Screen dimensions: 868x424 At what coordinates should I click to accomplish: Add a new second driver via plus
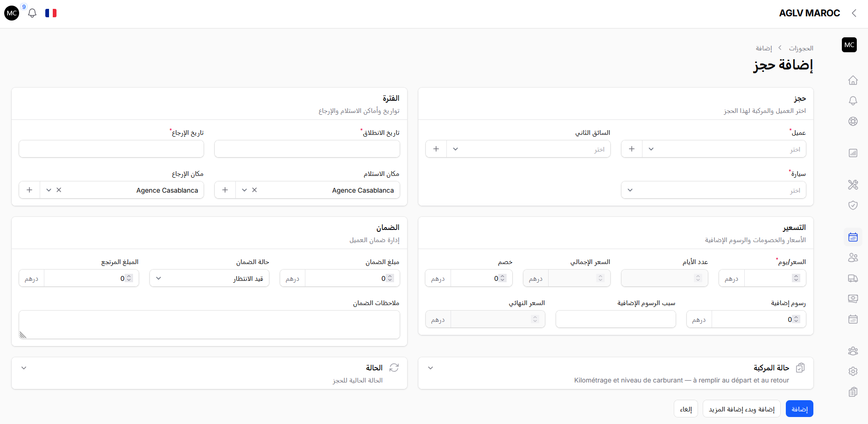pyautogui.click(x=436, y=149)
